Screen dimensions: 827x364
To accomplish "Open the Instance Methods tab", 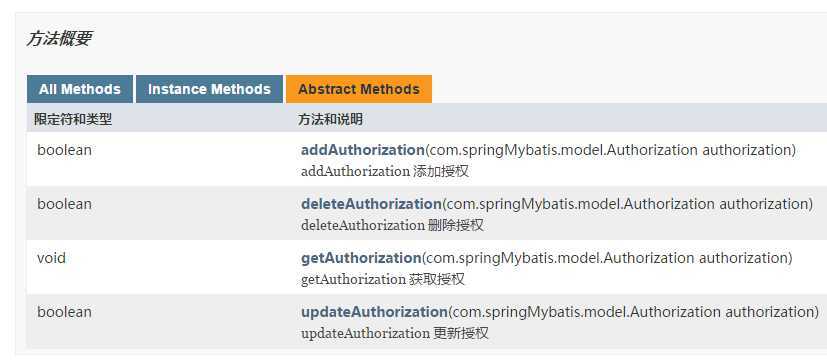I will coord(209,89).
